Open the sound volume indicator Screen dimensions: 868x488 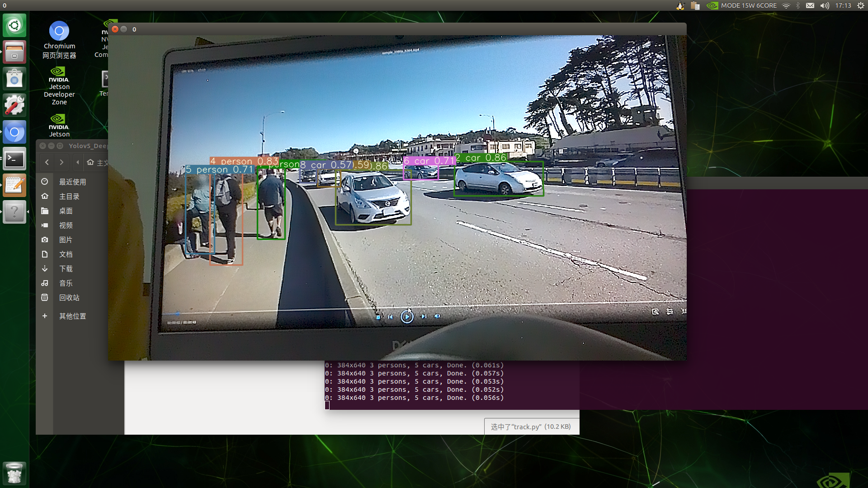[x=825, y=5]
